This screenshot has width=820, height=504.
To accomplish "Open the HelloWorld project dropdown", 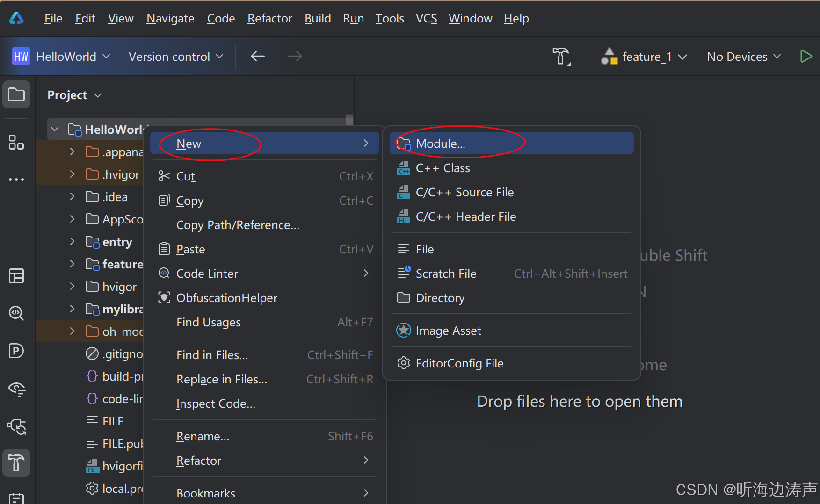I will [x=73, y=57].
